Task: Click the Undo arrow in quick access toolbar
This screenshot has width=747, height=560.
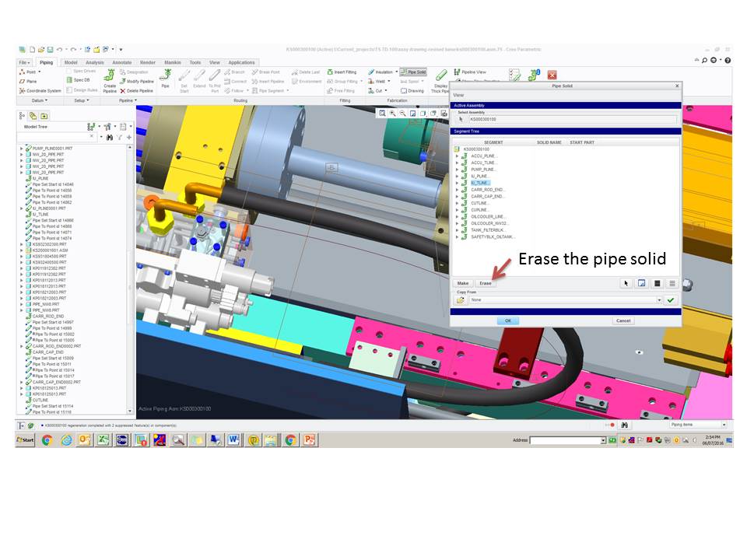Action: pos(60,50)
